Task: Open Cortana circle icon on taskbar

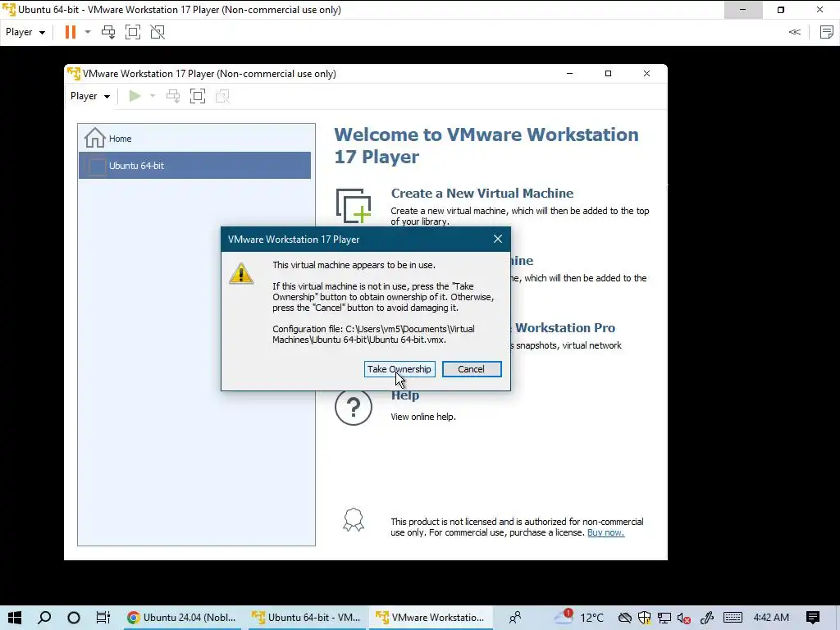Action: 74,618
